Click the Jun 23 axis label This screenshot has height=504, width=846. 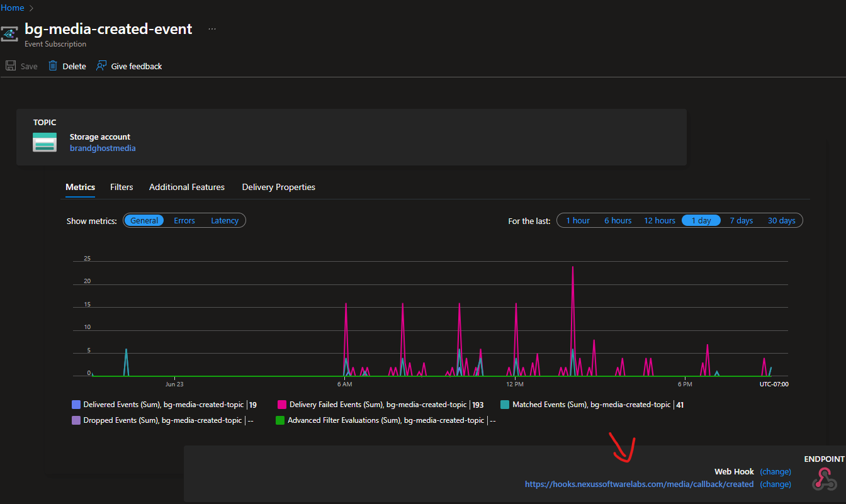click(174, 384)
